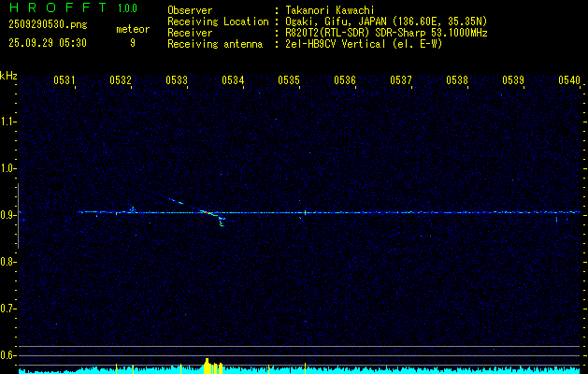Click the Receiving antenna label
The width and height of the screenshot is (588, 374).
[215, 44]
